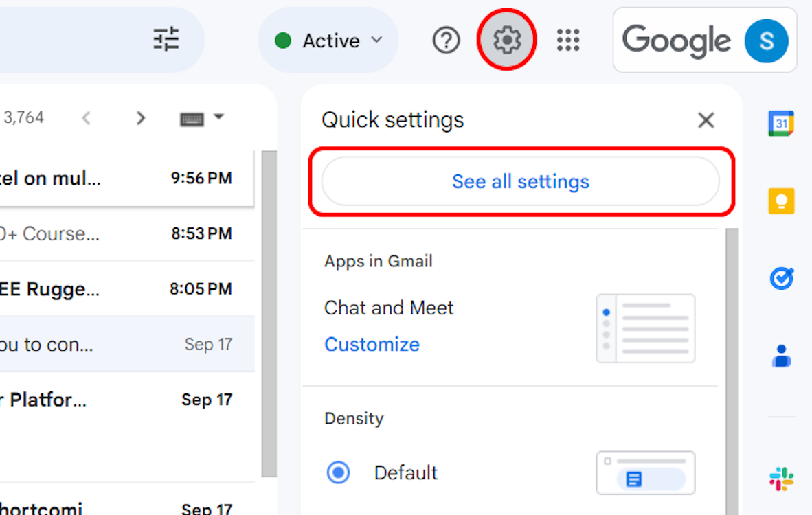The height and width of the screenshot is (515, 812).
Task: Open Google Calendar in side panel
Action: click(781, 124)
